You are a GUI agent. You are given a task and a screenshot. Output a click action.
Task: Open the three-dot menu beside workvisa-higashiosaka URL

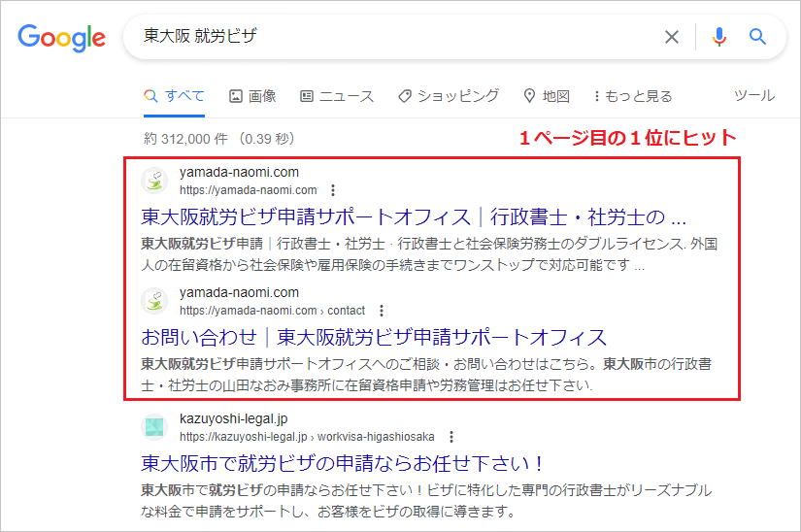[x=451, y=437]
